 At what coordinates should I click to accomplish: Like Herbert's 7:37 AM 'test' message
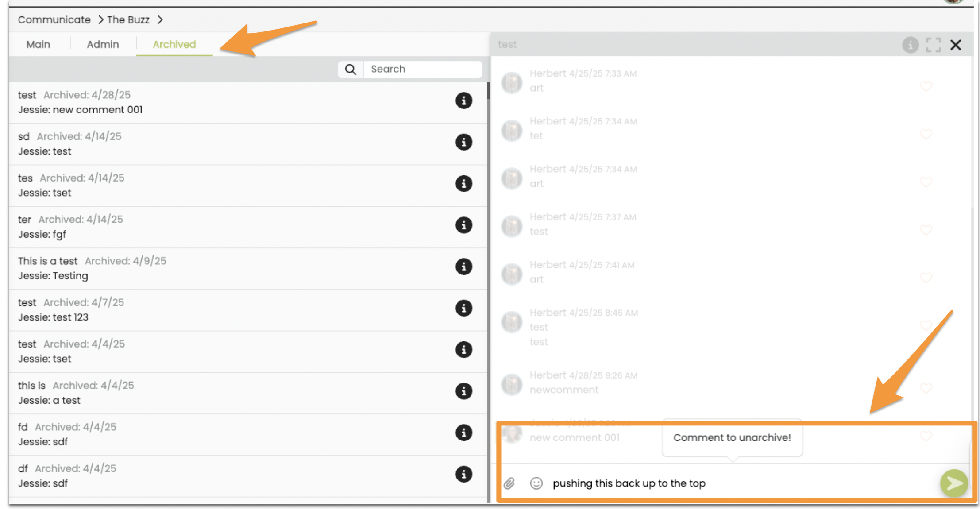[926, 230]
